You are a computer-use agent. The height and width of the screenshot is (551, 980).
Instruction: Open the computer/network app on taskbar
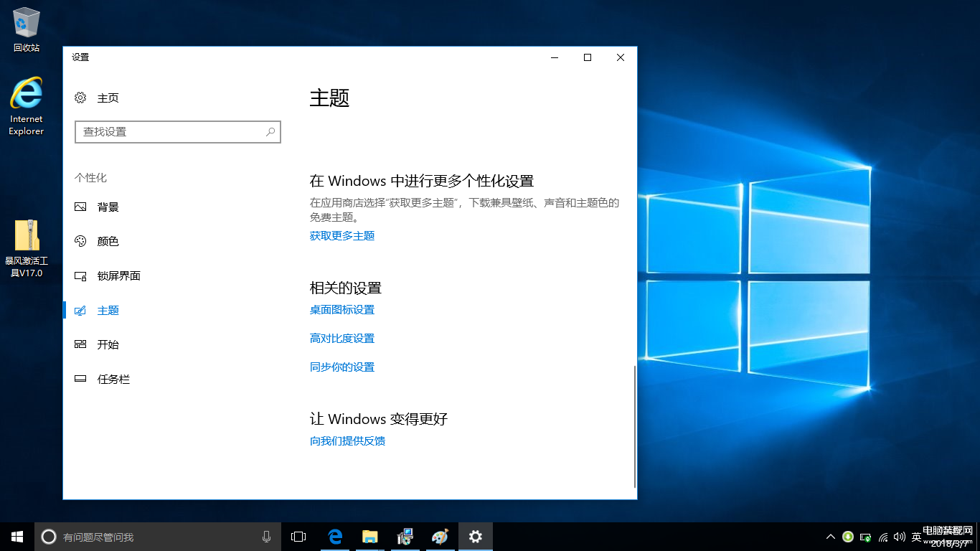click(405, 537)
